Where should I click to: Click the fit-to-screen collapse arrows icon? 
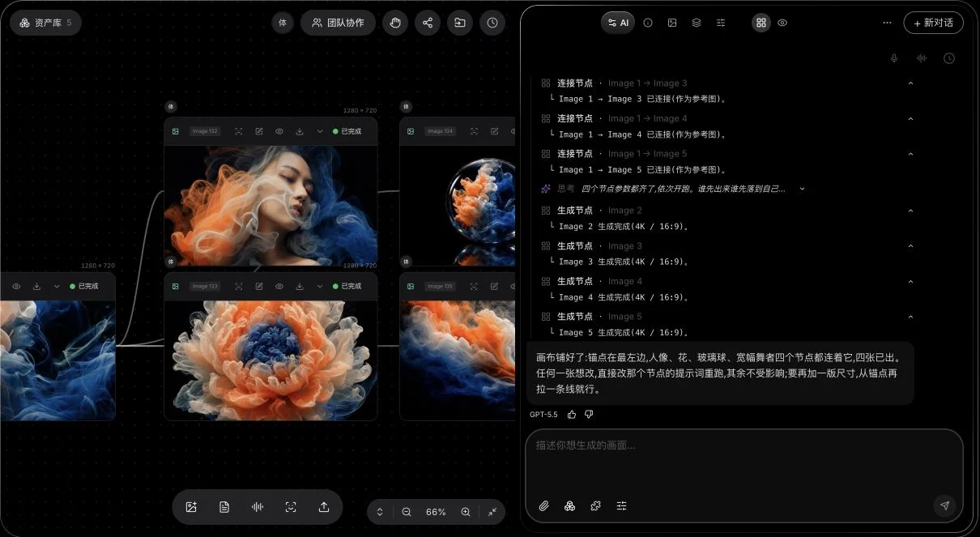pyautogui.click(x=492, y=512)
